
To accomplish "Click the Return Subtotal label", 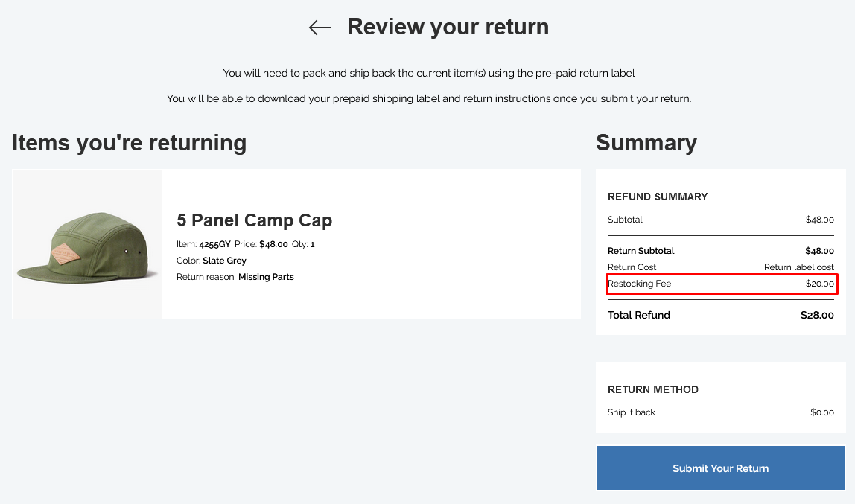I will (641, 251).
